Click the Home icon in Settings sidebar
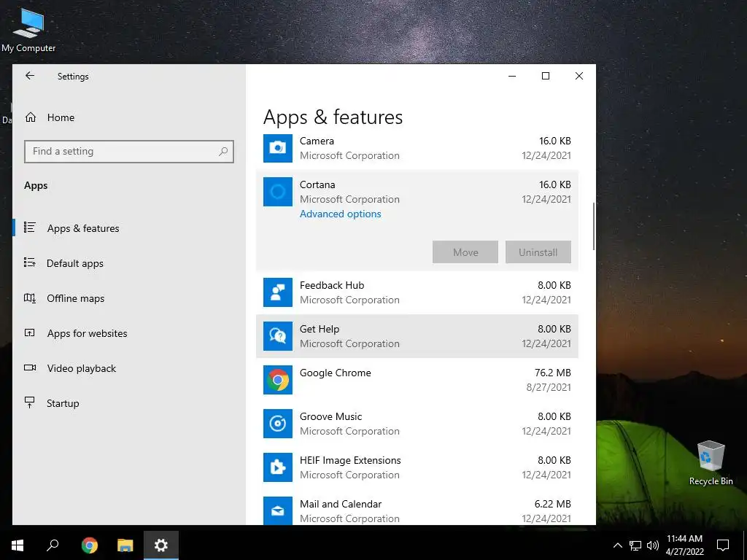This screenshot has height=560, width=747. point(31,117)
